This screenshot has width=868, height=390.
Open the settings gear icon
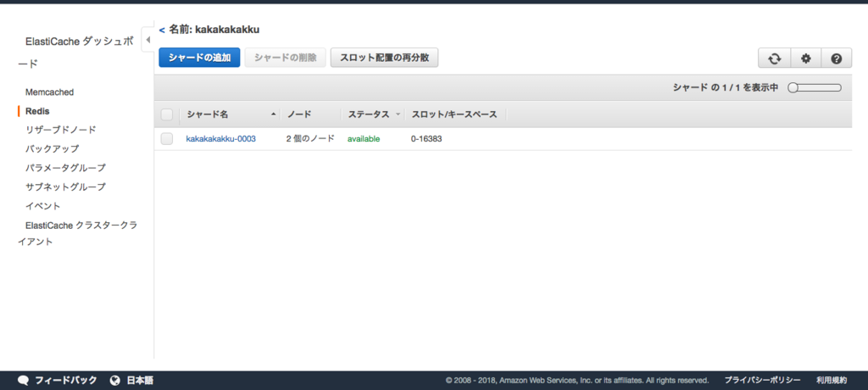pyautogui.click(x=805, y=58)
